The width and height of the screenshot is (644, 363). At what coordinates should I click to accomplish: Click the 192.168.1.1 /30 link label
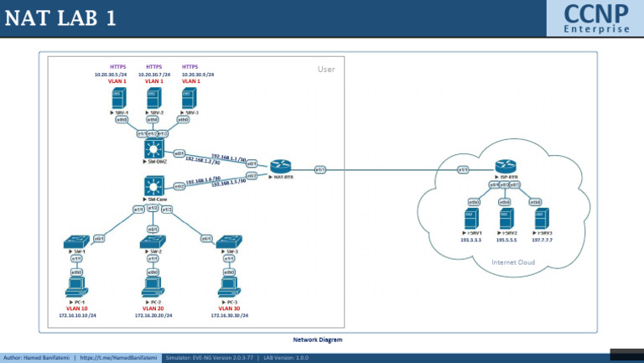pyautogui.click(x=229, y=158)
